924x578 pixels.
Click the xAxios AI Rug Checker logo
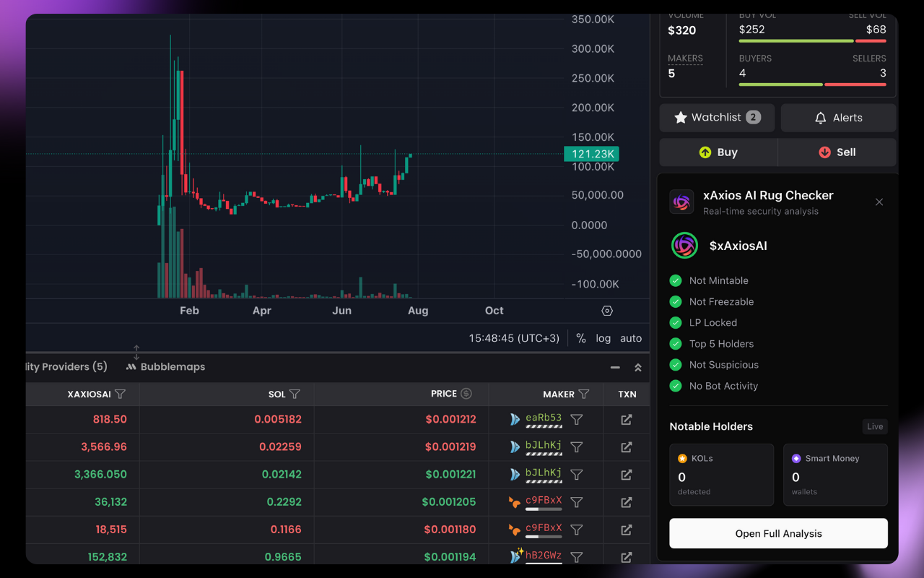coord(681,202)
